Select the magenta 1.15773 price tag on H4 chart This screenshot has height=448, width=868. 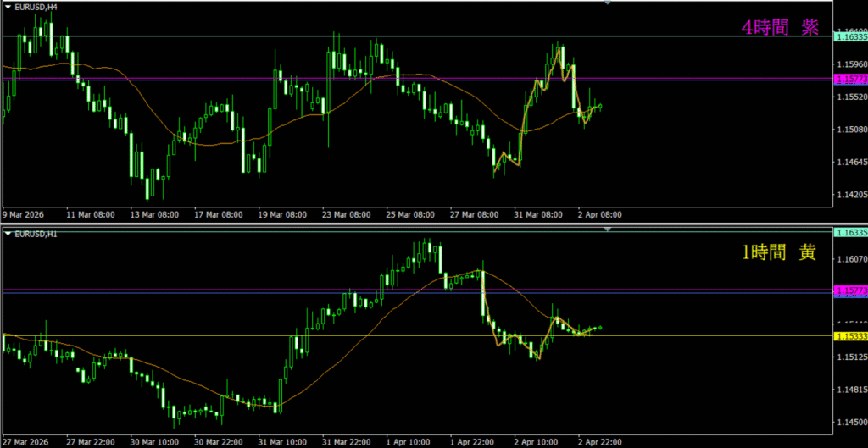851,79
